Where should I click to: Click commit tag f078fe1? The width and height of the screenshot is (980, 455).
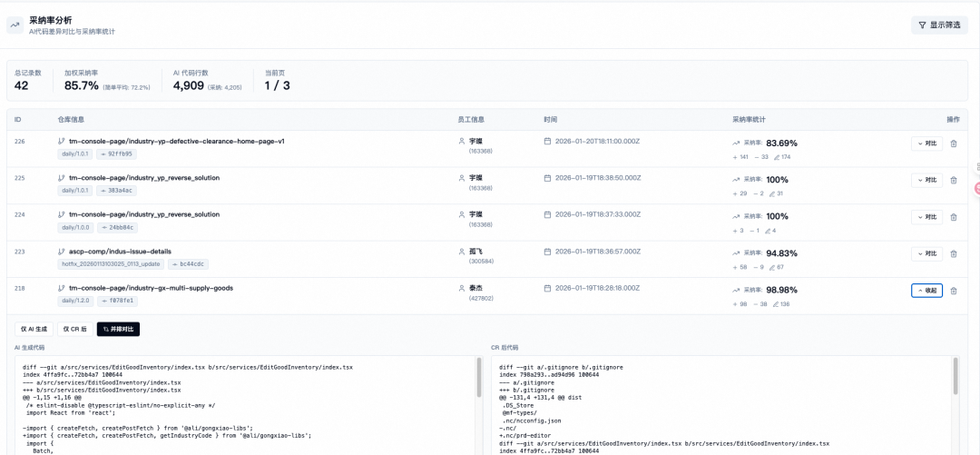coord(117,301)
